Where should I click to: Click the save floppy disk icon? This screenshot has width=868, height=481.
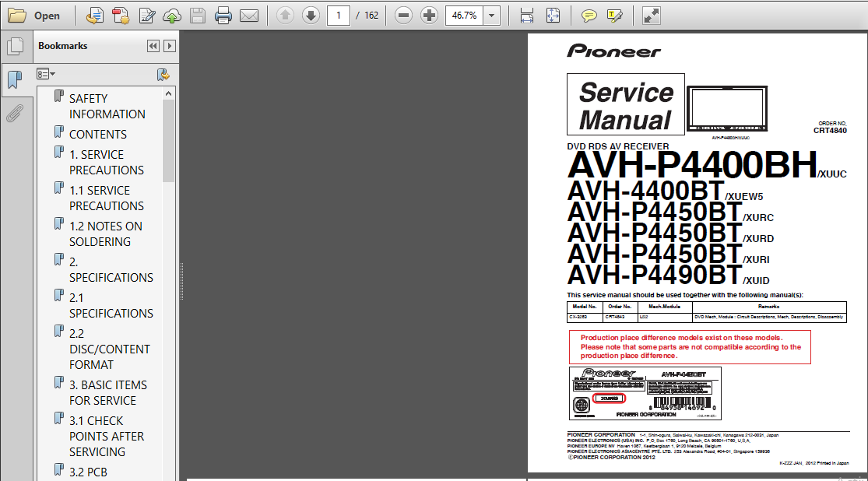click(198, 16)
